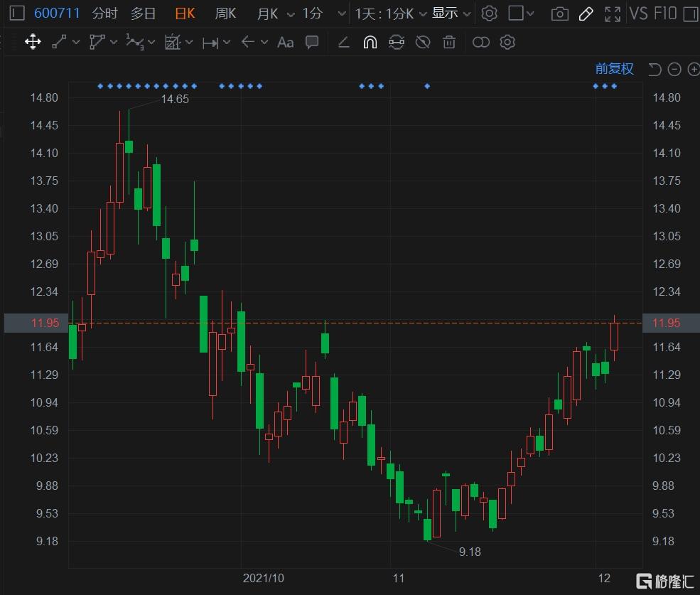Enter fullscreen chart mode
Viewport: 700px width, 595px height.
[613, 14]
